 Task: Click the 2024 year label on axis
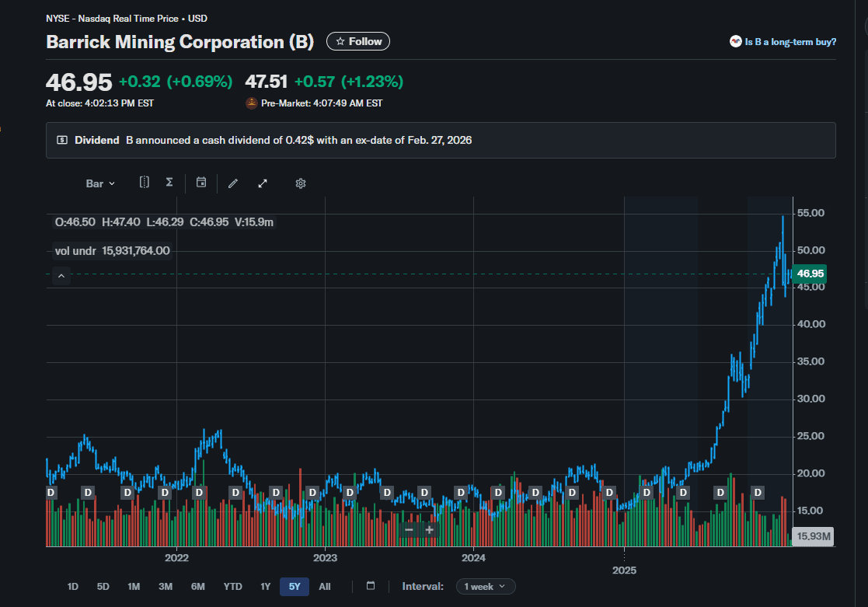473,558
